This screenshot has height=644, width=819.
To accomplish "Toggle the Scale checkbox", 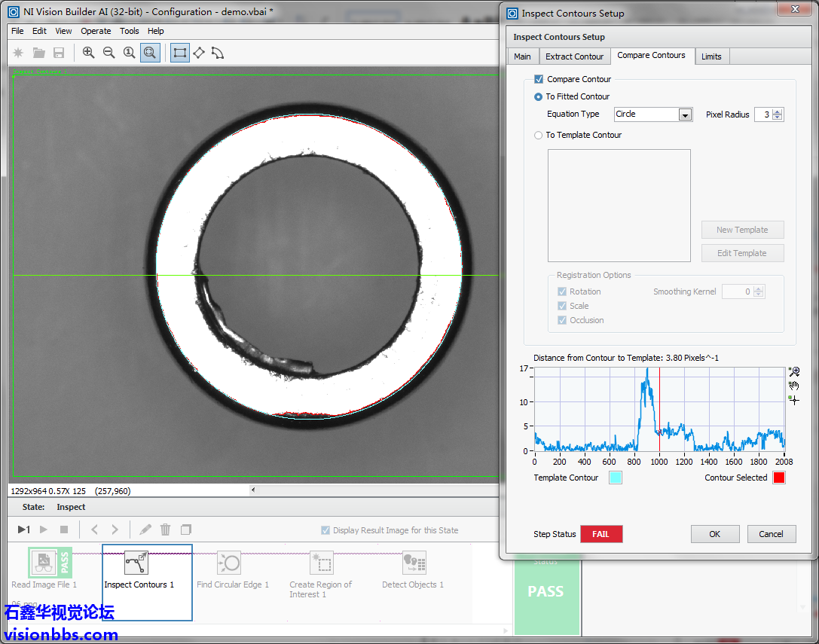I will 562,306.
